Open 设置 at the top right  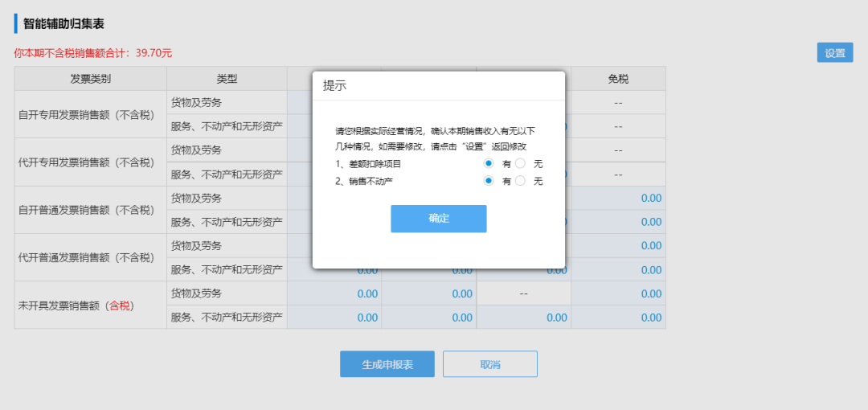point(834,53)
